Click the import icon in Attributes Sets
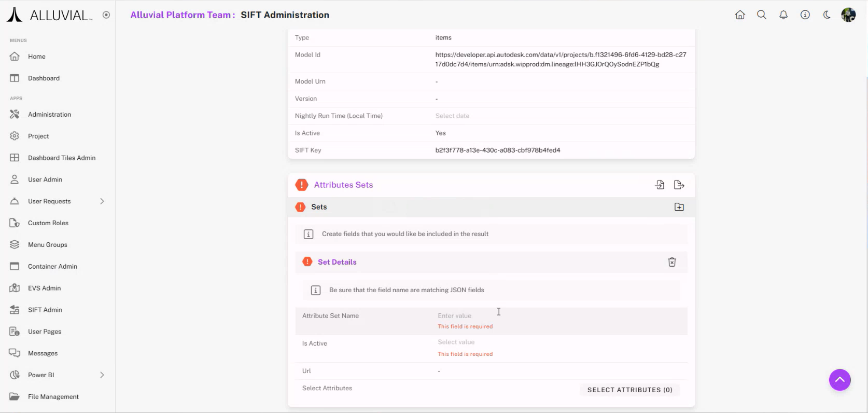The width and height of the screenshot is (868, 413). (x=660, y=185)
